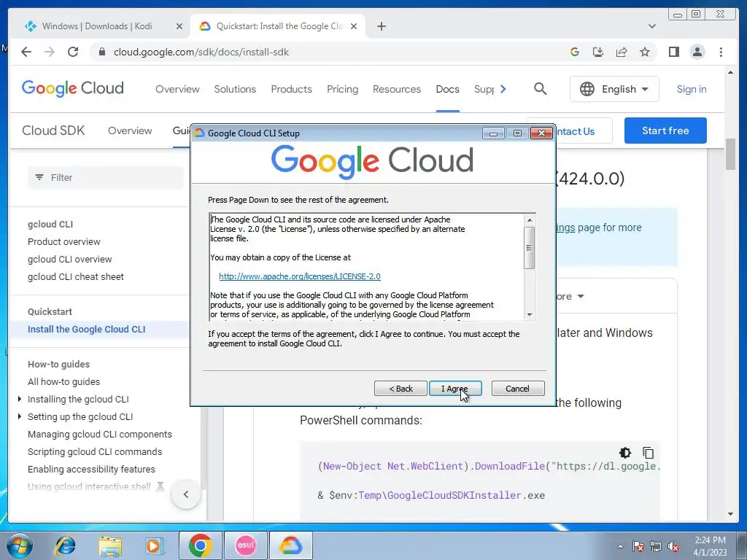
Task: Show hidden system tray icons
Action: [620, 546]
